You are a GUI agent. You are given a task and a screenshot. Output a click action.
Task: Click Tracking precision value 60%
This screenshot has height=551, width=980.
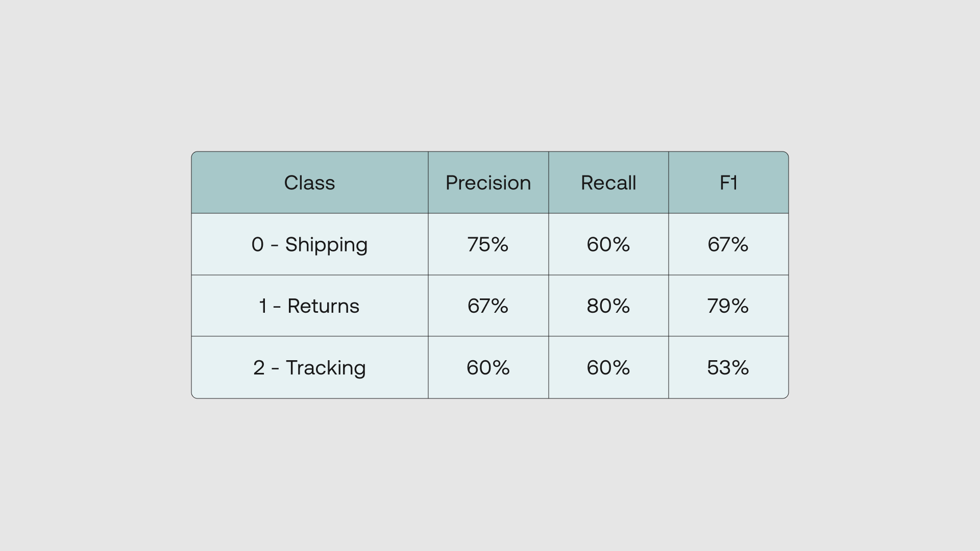488,368
